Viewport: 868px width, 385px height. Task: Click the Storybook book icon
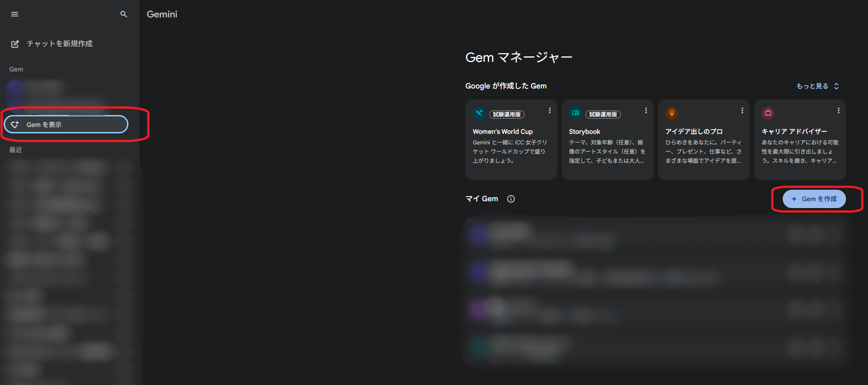pyautogui.click(x=575, y=113)
